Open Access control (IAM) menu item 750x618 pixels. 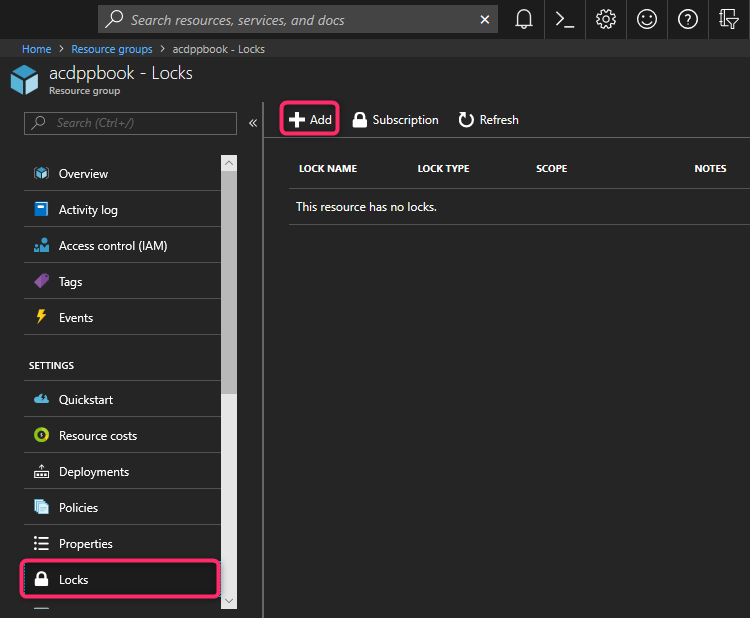click(x=112, y=246)
